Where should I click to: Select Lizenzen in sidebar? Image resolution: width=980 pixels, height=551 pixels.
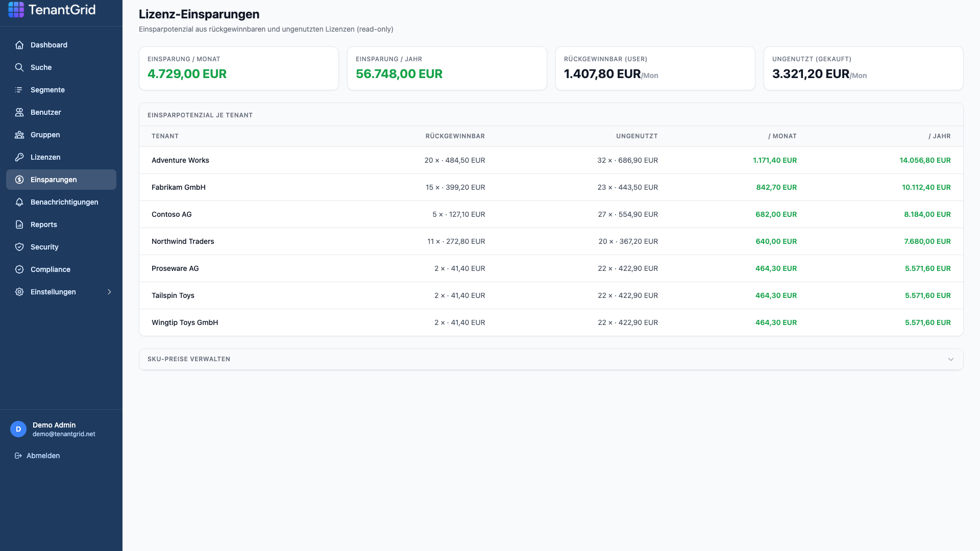point(61,157)
